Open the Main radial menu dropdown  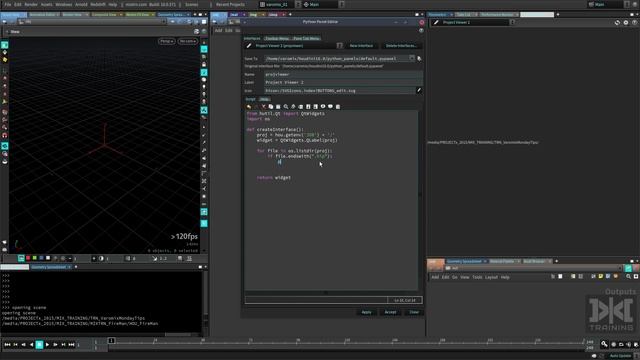(323, 4)
